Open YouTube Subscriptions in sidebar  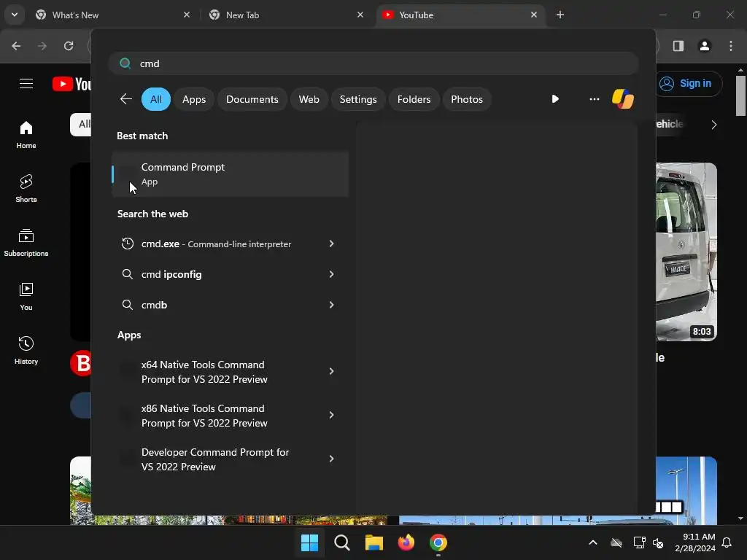coord(26,243)
